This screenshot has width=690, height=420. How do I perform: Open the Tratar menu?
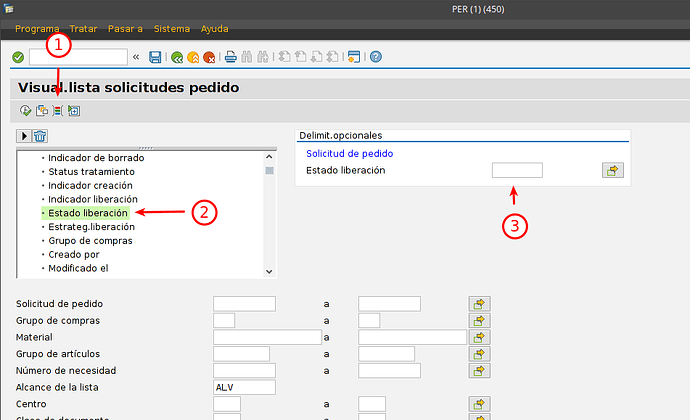coord(83,29)
